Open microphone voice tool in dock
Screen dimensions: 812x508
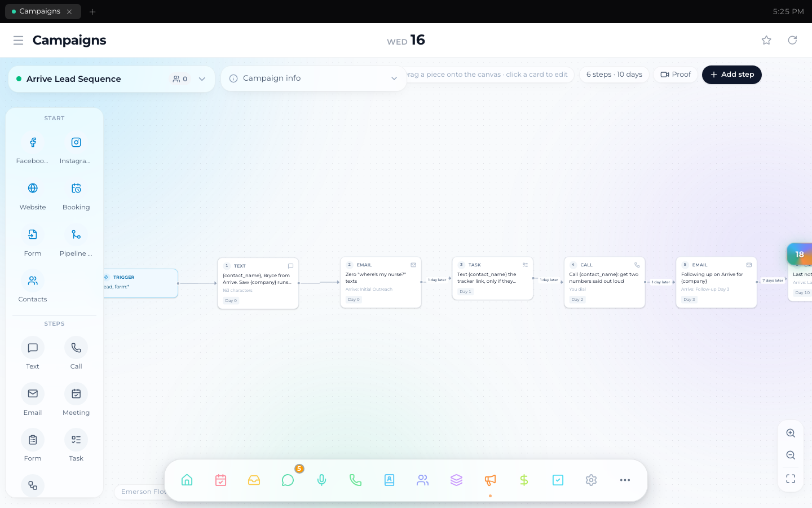[321, 480]
